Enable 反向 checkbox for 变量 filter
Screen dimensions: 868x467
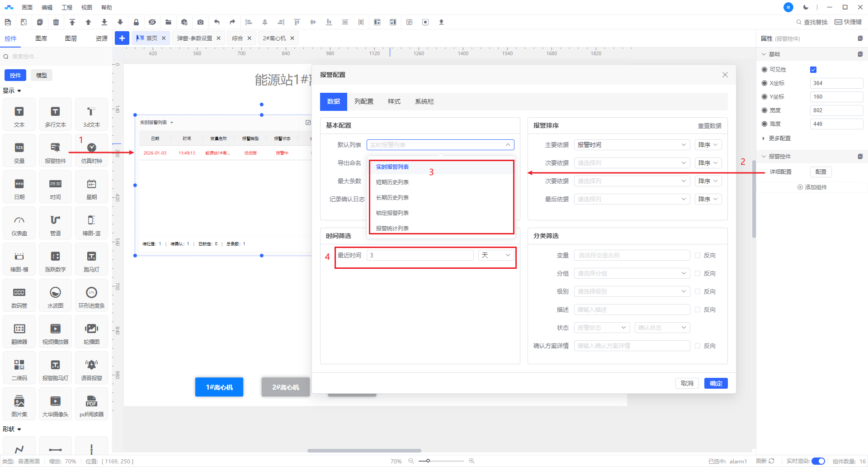pos(698,256)
